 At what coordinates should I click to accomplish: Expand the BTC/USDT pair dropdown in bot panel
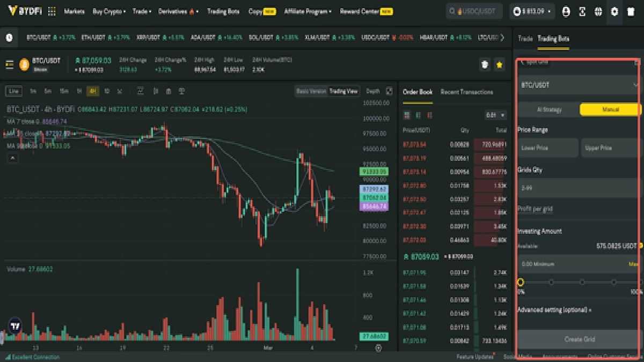[580, 85]
